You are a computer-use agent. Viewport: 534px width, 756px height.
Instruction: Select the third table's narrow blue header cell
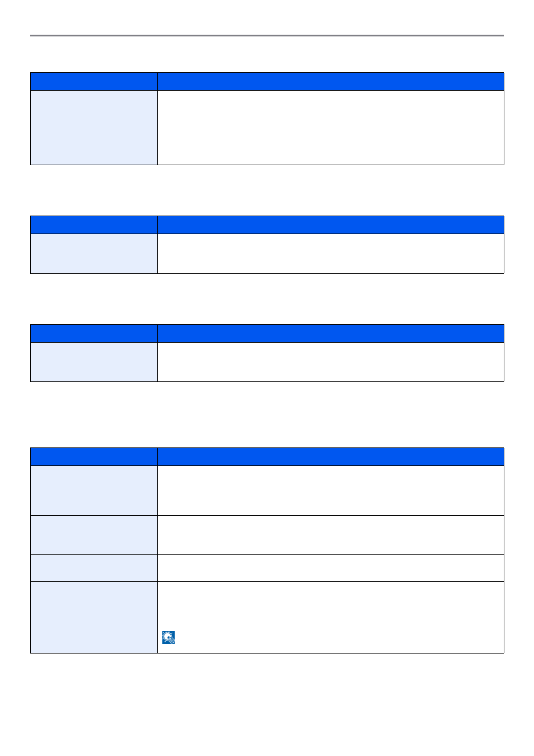click(x=94, y=334)
